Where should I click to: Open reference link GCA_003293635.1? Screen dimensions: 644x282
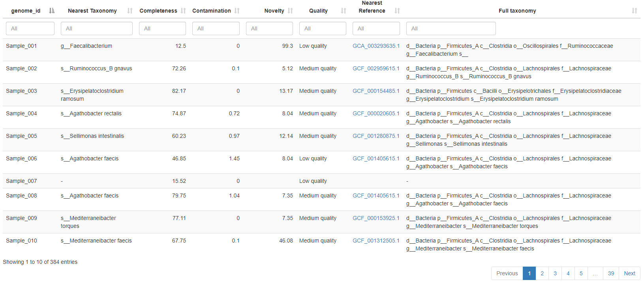pos(376,46)
